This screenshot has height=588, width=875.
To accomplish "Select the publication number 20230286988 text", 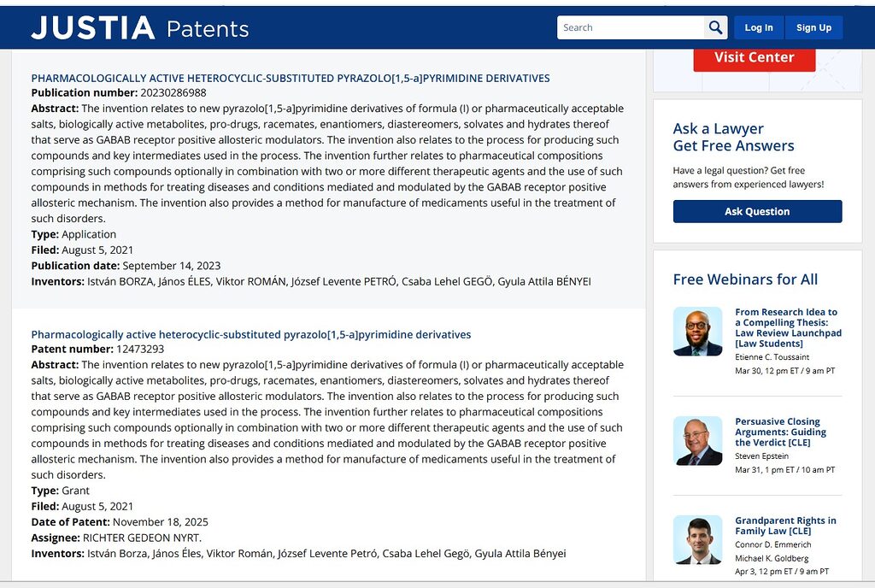I will click(176, 92).
